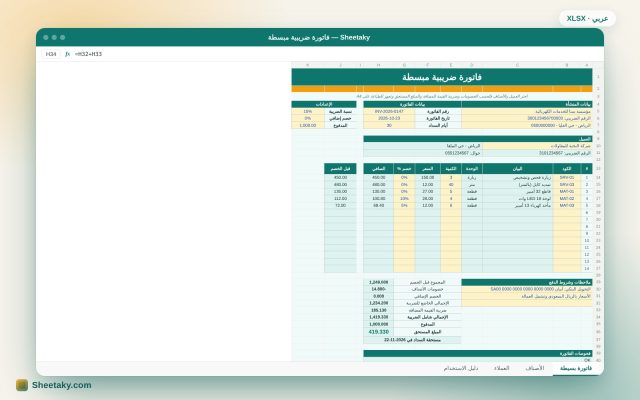Select the الإضافات section header
Image resolution: width=640 pixels, height=400 pixels.
(324, 104)
